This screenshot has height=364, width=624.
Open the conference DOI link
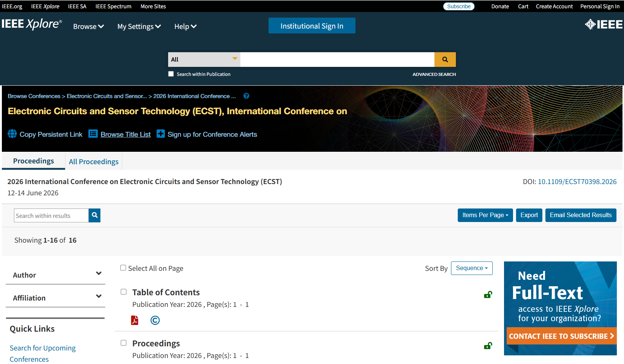577,182
